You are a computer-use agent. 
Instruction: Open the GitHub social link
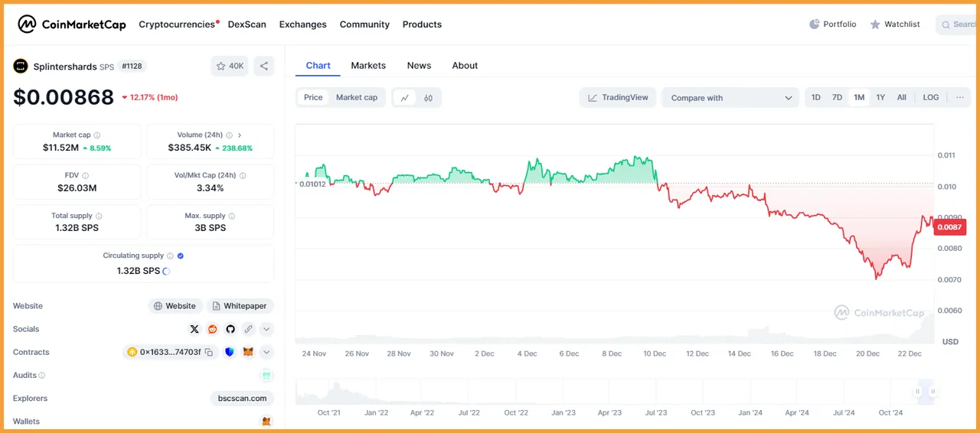pyautogui.click(x=230, y=329)
